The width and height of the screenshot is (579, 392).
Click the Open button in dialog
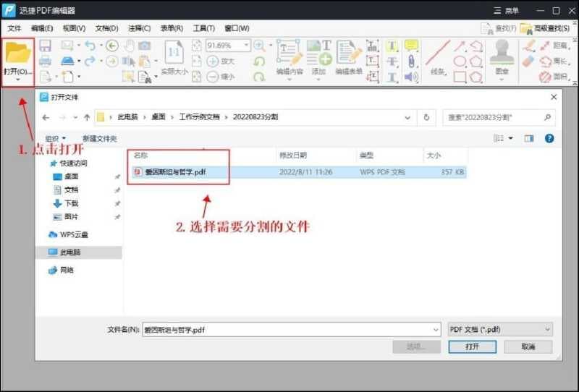[x=473, y=346]
